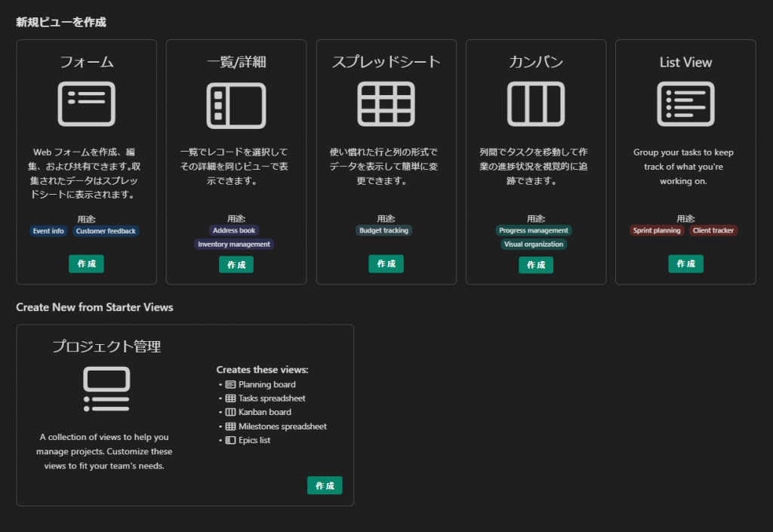Viewport: 773px width, 532px height.
Task: Click the プロジェクト管理 starter view icon
Action: pos(106,389)
